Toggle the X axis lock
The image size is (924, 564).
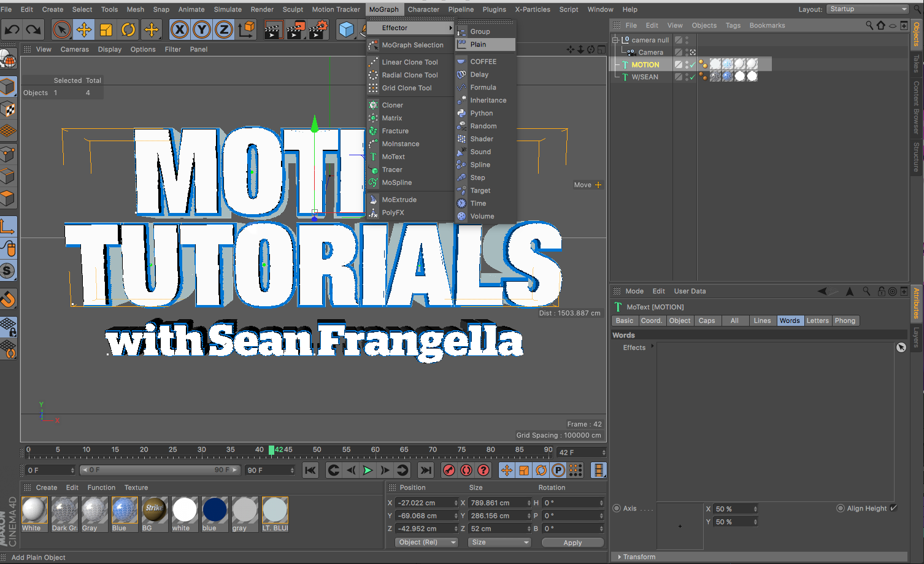pos(180,29)
